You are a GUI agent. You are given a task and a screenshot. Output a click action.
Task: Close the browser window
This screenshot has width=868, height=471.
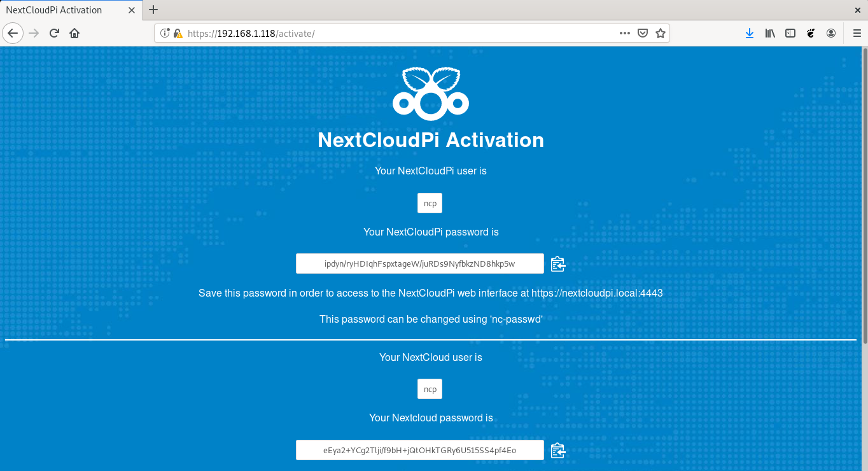coord(858,10)
